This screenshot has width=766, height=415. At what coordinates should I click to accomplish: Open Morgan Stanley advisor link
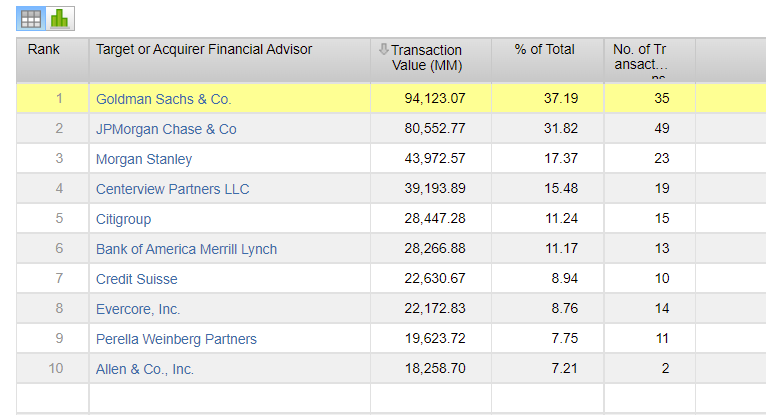144,159
